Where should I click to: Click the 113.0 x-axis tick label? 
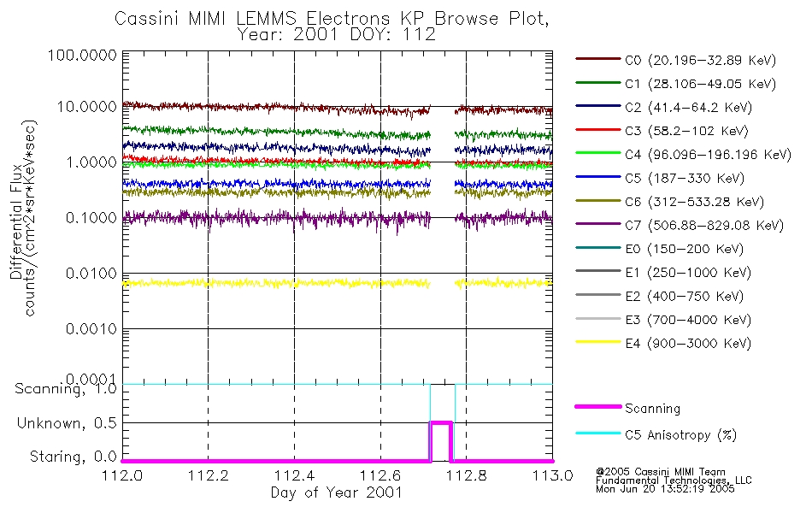tap(552, 475)
